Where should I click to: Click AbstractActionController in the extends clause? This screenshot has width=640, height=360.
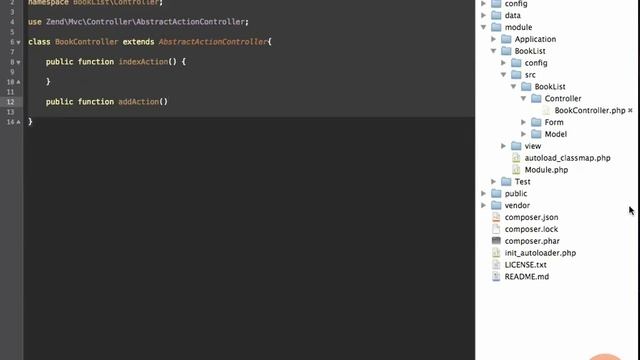213,42
